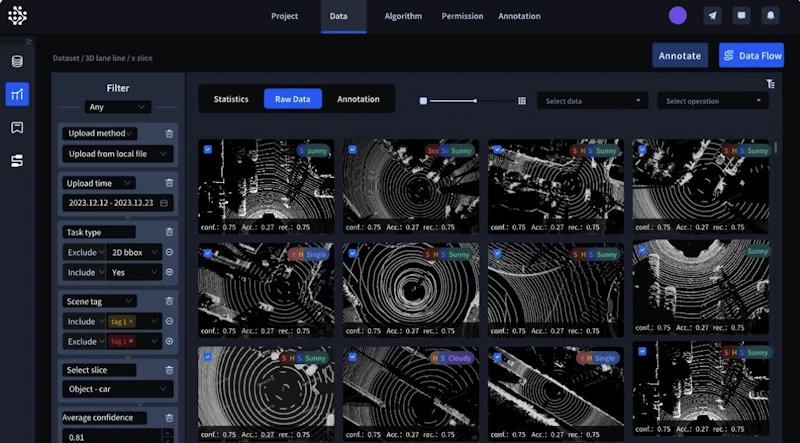The width and height of the screenshot is (800, 443).
Task: Switch to the Annotation tab beside Raw Data
Action: pos(358,99)
